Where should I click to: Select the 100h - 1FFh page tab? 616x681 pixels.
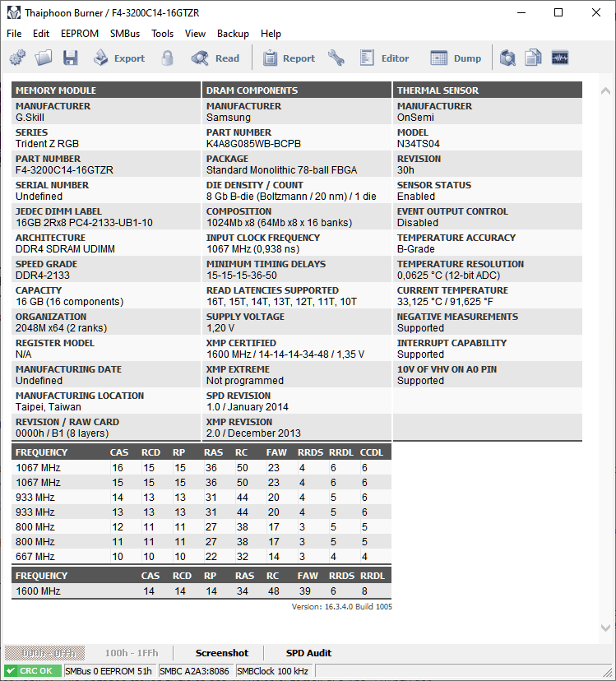pyautogui.click(x=132, y=653)
